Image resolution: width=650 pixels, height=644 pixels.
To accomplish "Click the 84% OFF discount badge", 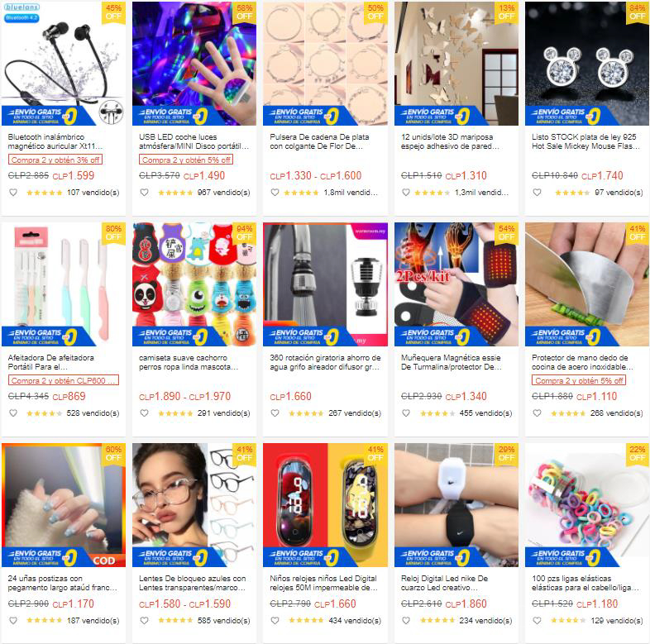I will pos(638,12).
